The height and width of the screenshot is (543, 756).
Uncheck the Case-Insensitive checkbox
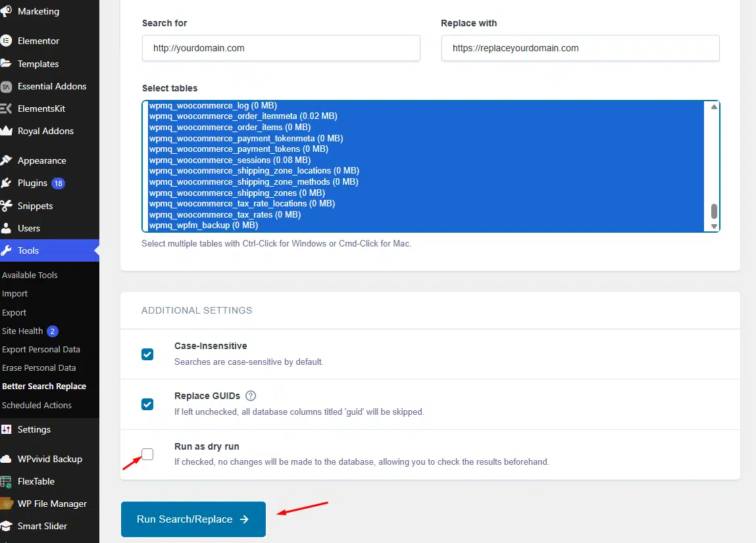pos(147,354)
